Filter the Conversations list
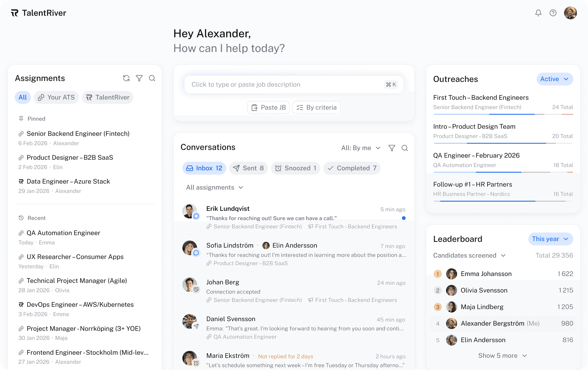 point(392,148)
